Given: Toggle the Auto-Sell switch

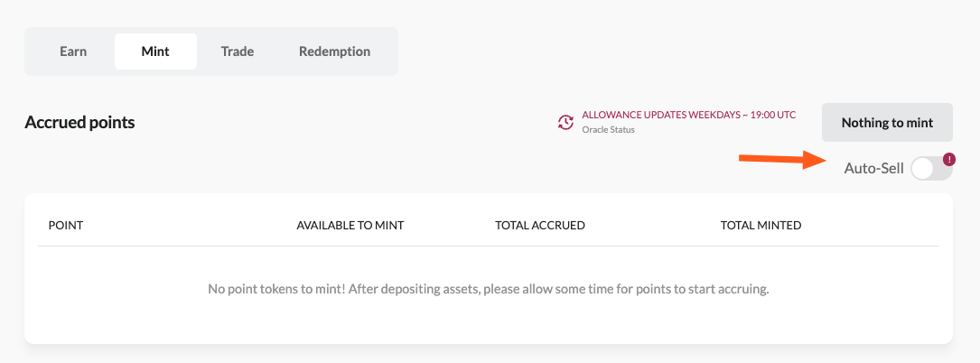Looking at the screenshot, I should pyautogui.click(x=930, y=168).
